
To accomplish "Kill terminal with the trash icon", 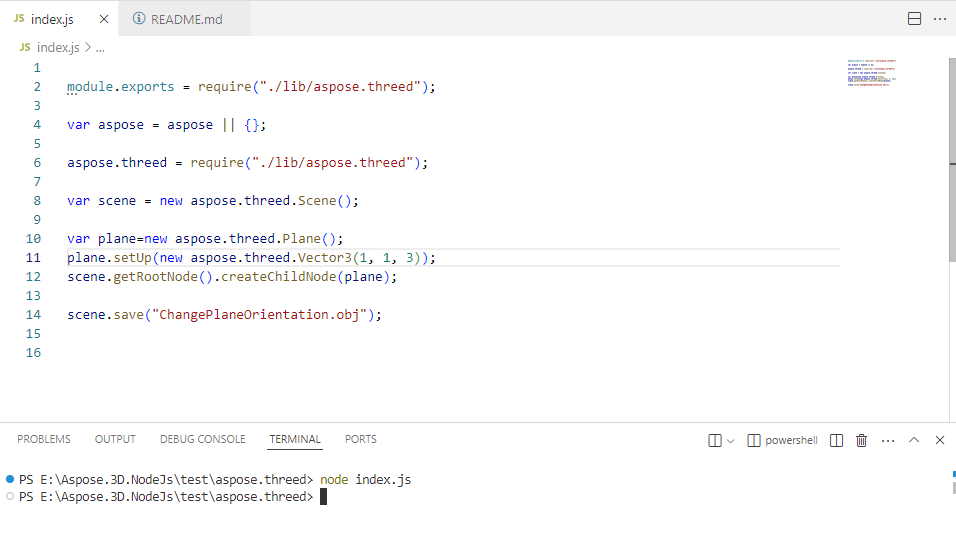I will tap(862, 440).
